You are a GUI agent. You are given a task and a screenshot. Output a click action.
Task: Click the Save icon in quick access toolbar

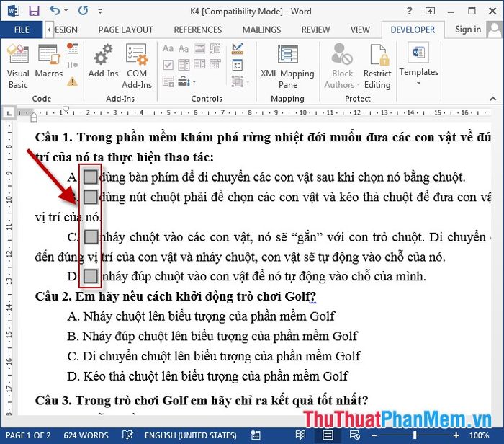tap(34, 11)
